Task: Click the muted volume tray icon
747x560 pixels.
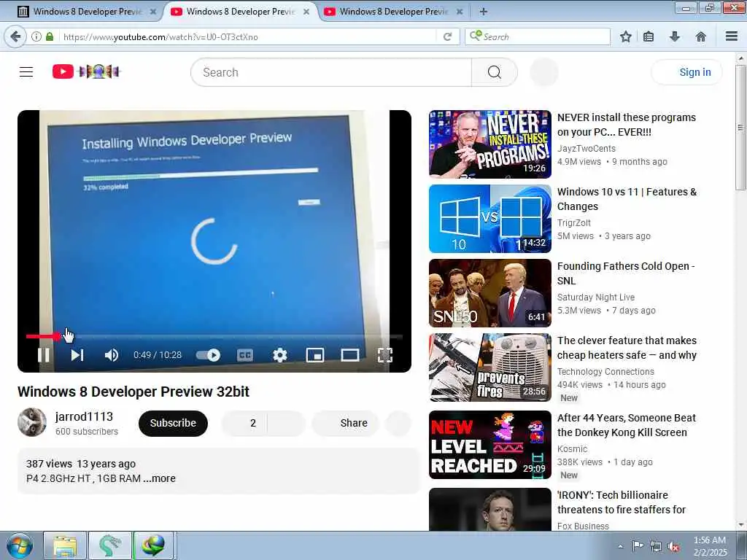Action: (x=673, y=547)
